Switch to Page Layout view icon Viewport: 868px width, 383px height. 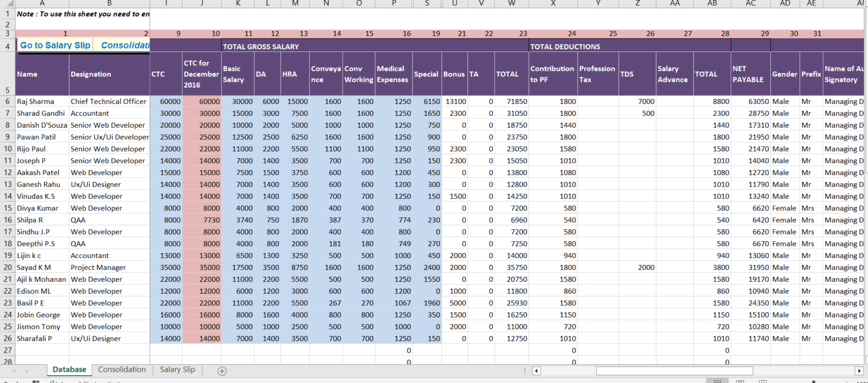(x=740, y=381)
